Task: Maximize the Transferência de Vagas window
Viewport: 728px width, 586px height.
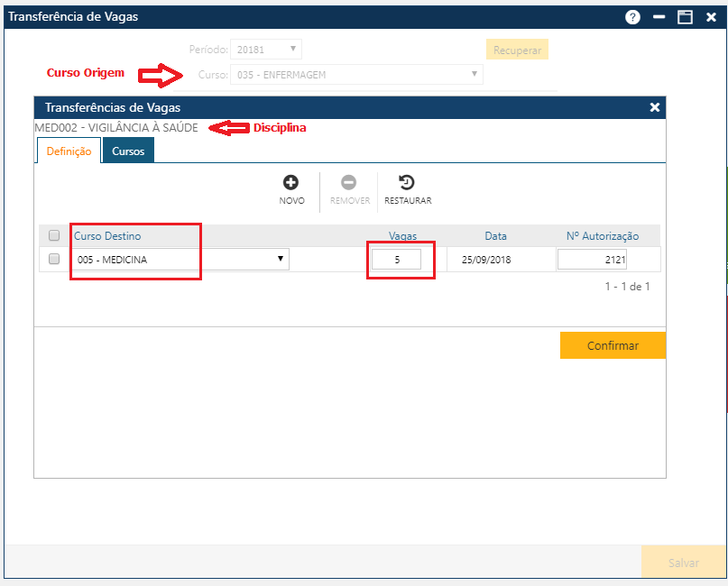Action: 685,17
